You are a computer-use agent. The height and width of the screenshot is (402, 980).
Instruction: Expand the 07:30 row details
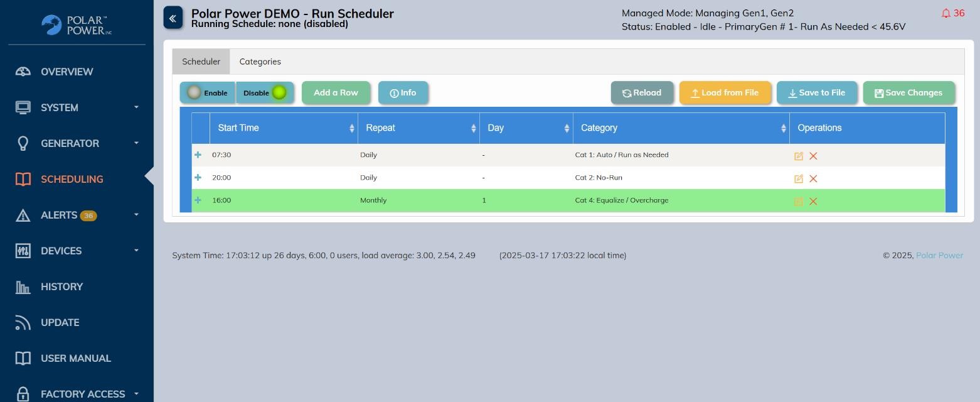tap(198, 155)
